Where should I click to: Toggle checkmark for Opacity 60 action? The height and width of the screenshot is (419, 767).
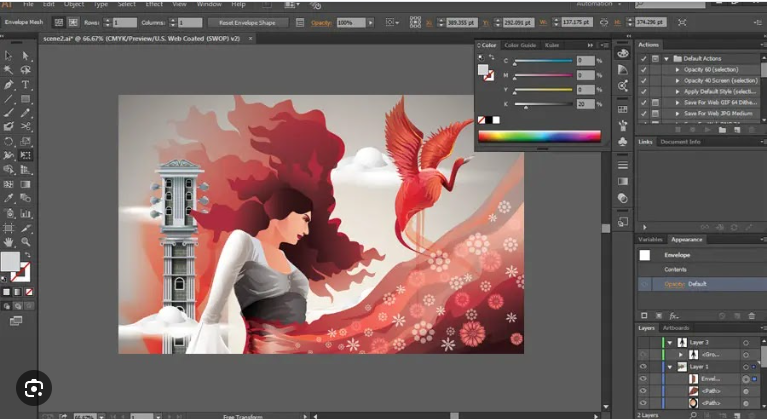(643, 69)
